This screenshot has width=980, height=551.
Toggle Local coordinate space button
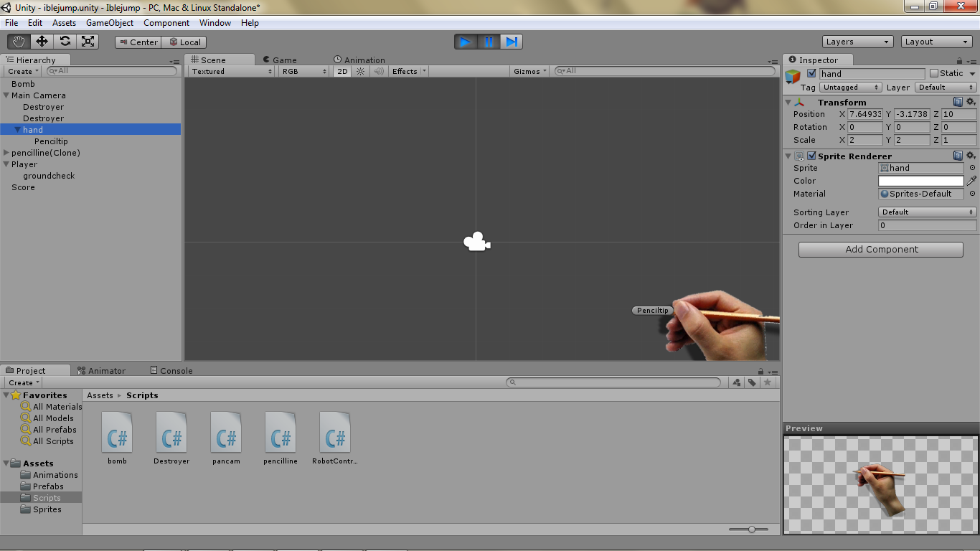tap(184, 42)
